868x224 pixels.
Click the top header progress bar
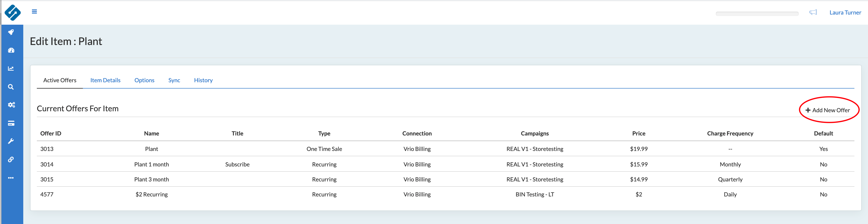[x=757, y=14]
